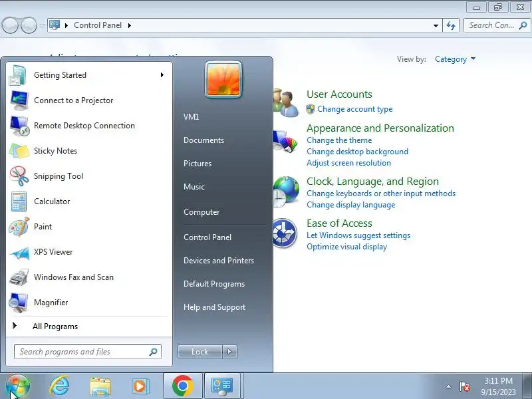Open Help and Support
This screenshot has height=399, width=532.
tap(214, 307)
